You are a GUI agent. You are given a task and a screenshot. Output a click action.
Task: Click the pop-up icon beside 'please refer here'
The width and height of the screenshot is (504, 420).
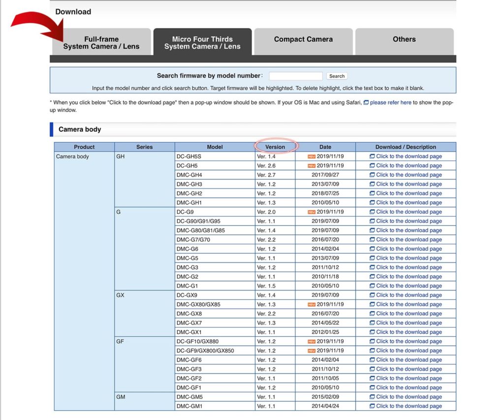coord(366,102)
